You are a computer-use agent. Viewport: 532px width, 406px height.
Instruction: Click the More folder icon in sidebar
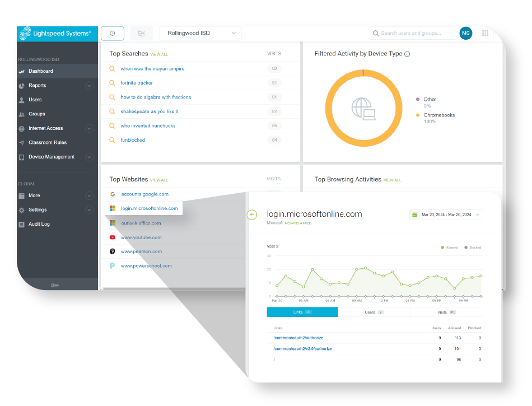tap(21, 195)
